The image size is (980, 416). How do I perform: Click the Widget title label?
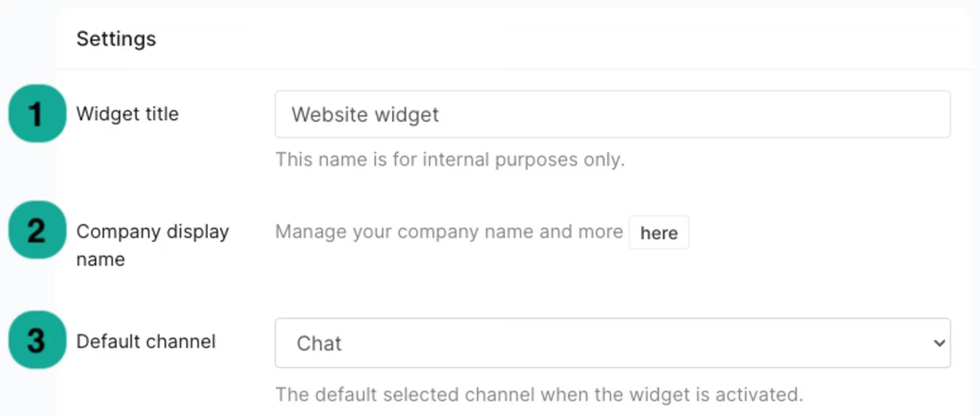(x=127, y=113)
